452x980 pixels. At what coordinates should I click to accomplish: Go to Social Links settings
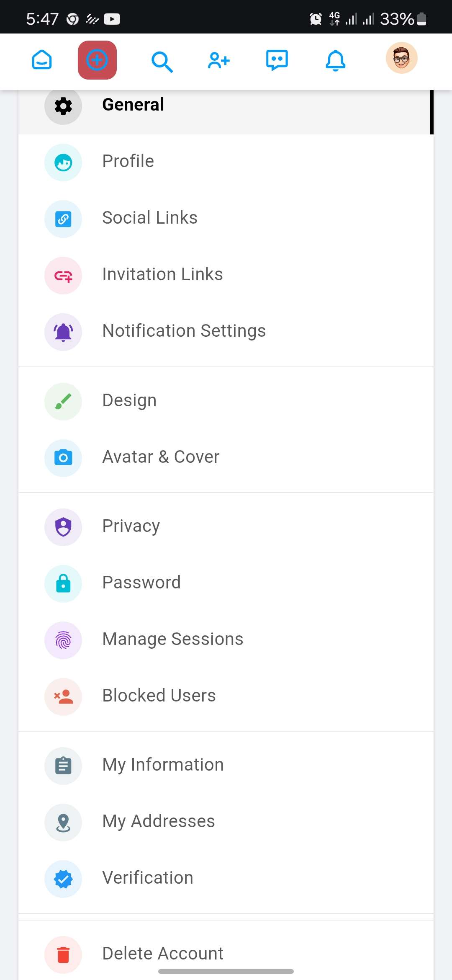[226, 219]
